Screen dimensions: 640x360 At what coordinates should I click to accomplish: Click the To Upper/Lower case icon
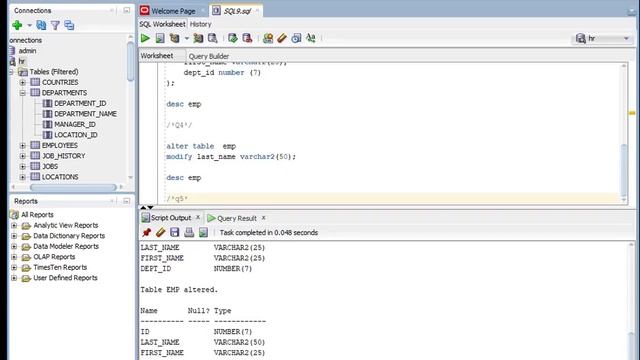[311, 38]
